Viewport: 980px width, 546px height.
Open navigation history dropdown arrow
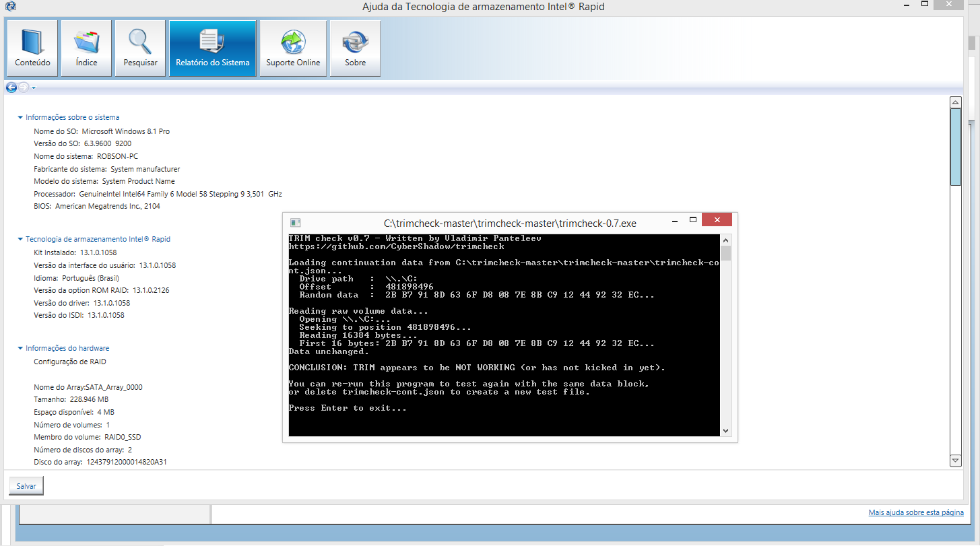click(33, 88)
